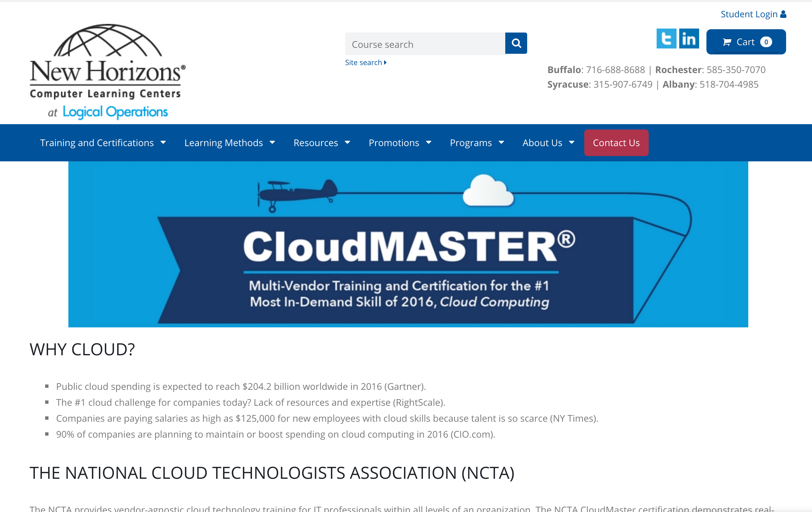Image resolution: width=812 pixels, height=512 pixels.
Task: Click the magnifier search button
Action: pyautogui.click(x=516, y=43)
